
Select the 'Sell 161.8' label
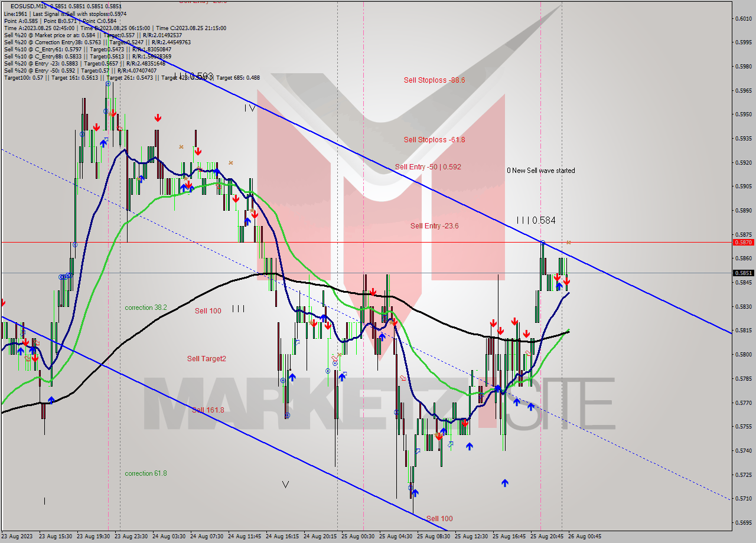[208, 410]
